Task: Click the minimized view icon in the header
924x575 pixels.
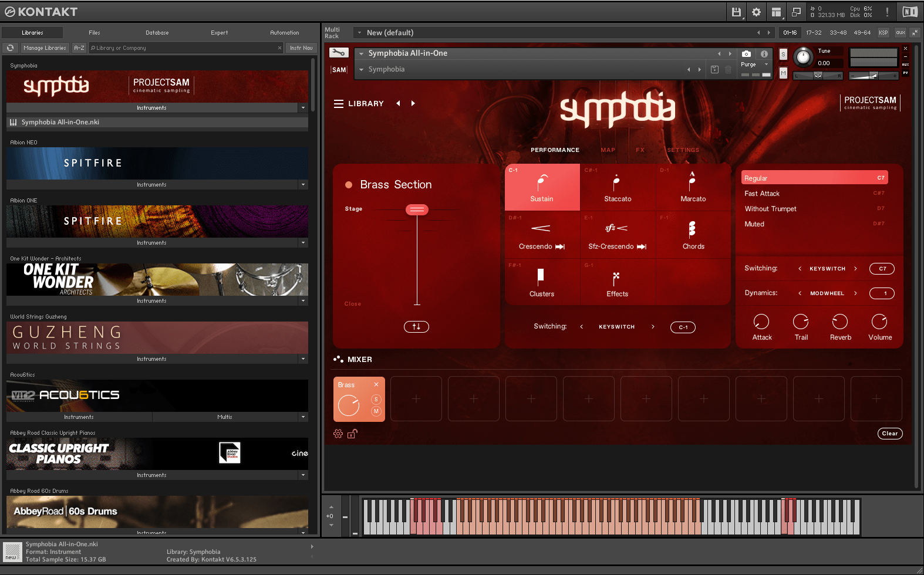Action: [796, 12]
